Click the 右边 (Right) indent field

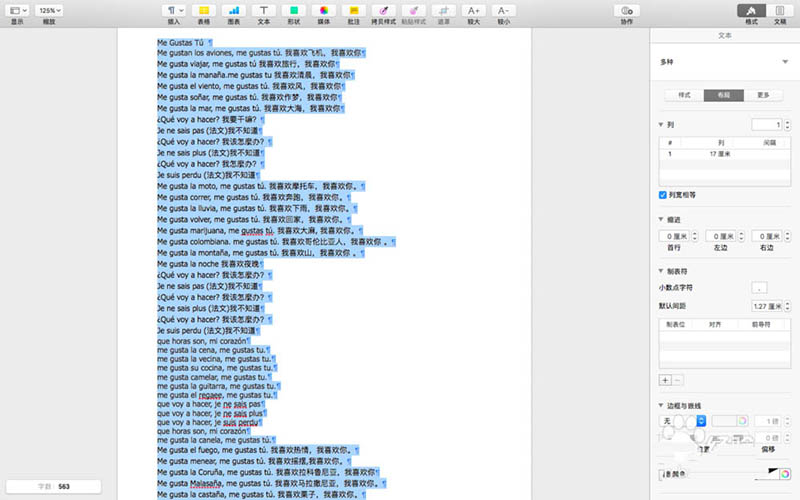click(767, 236)
